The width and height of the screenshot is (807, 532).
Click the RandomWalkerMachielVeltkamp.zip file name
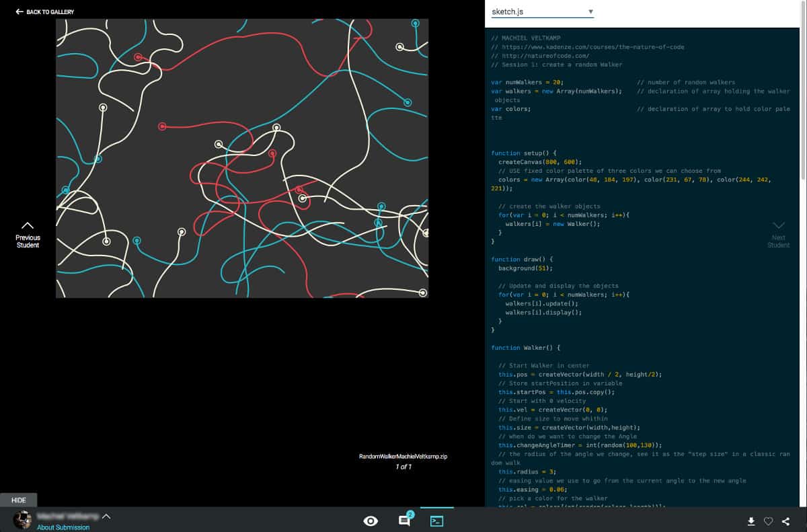pos(403,457)
